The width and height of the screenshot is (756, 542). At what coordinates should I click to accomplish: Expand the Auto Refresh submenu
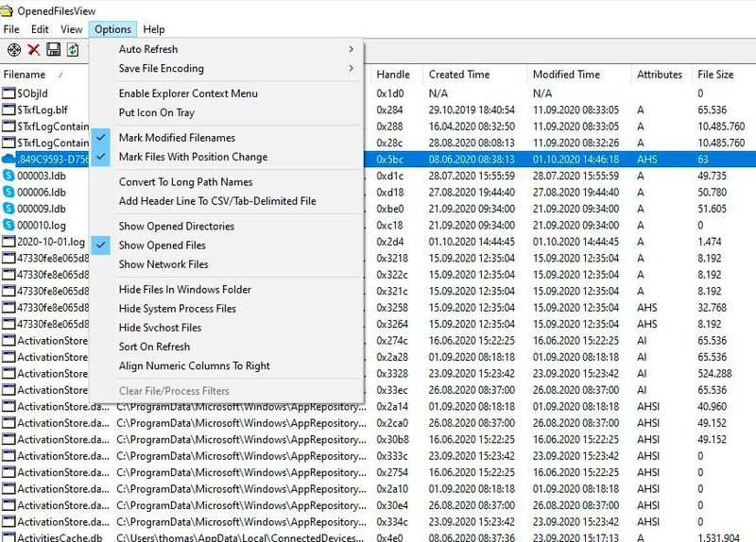point(226,49)
